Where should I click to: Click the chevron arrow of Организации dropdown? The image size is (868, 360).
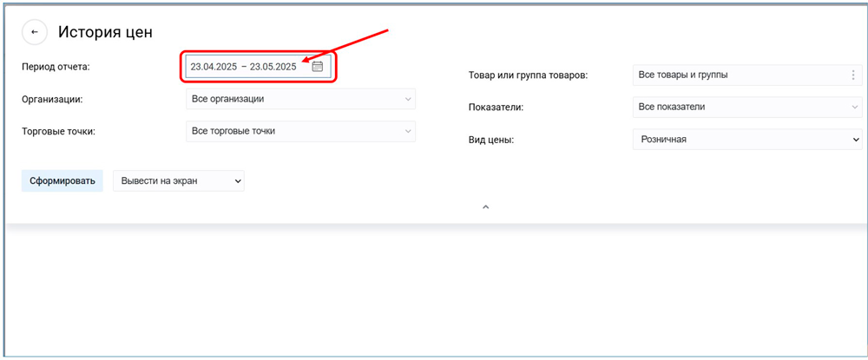coord(408,99)
